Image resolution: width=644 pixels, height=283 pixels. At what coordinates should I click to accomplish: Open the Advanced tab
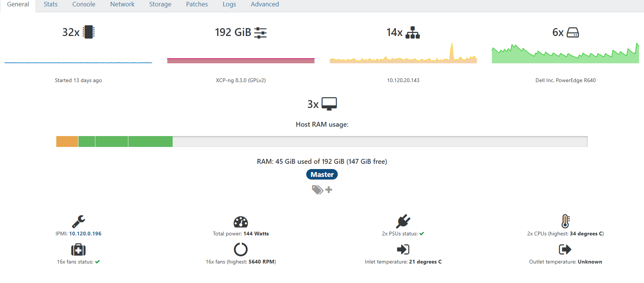(265, 4)
